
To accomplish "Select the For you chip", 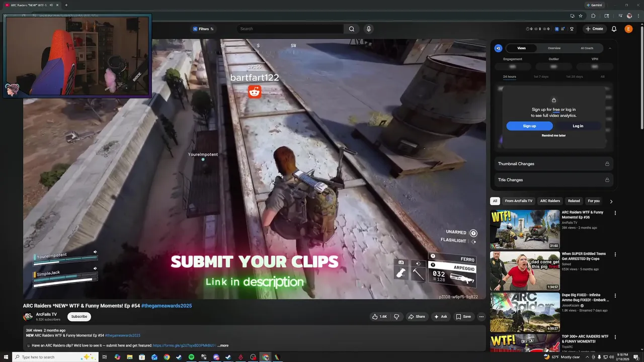I will tap(594, 201).
